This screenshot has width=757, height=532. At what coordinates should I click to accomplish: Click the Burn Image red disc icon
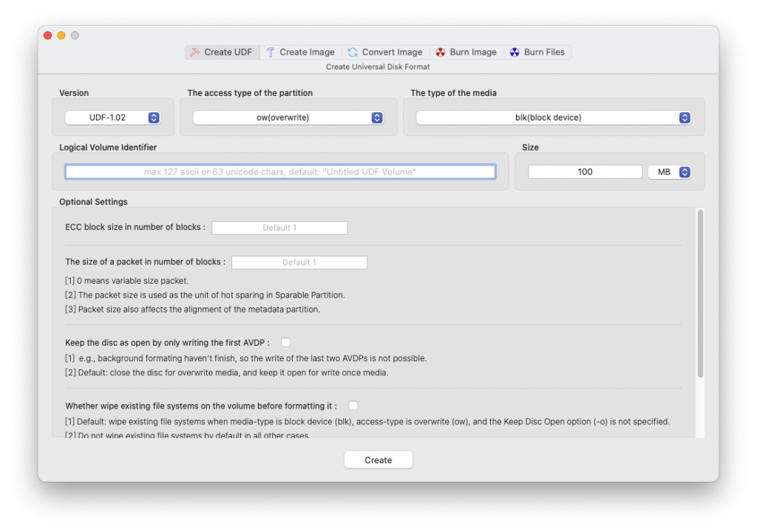pyautogui.click(x=441, y=52)
